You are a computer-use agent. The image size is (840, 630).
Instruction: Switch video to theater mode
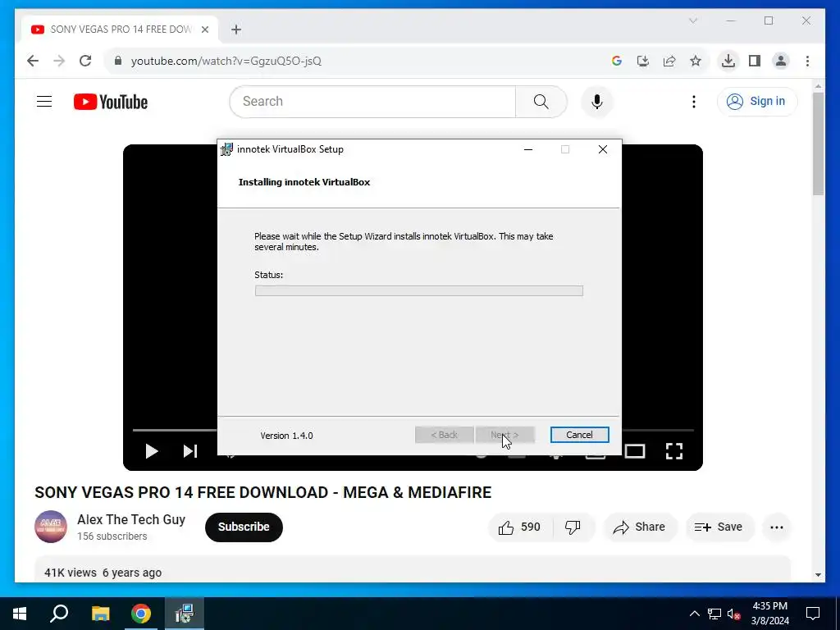click(634, 452)
